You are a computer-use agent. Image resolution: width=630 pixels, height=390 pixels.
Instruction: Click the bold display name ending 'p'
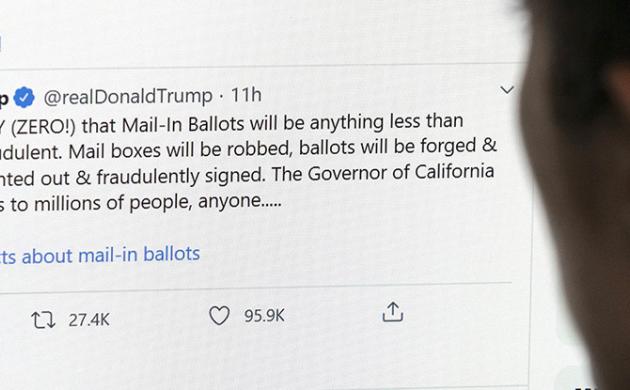coord(4,99)
